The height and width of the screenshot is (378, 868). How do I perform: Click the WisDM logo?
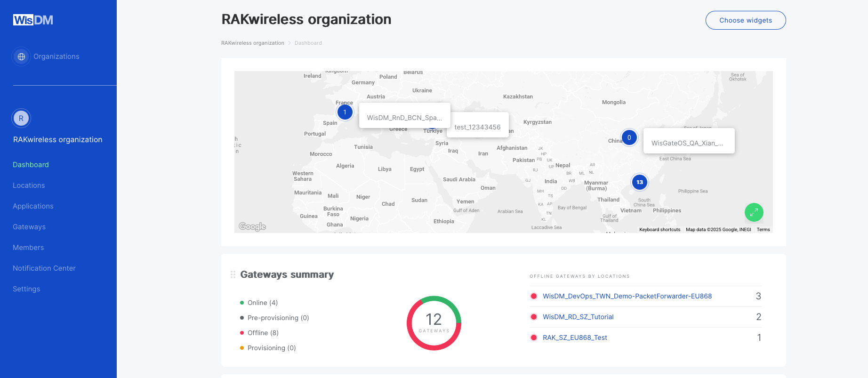tap(33, 20)
